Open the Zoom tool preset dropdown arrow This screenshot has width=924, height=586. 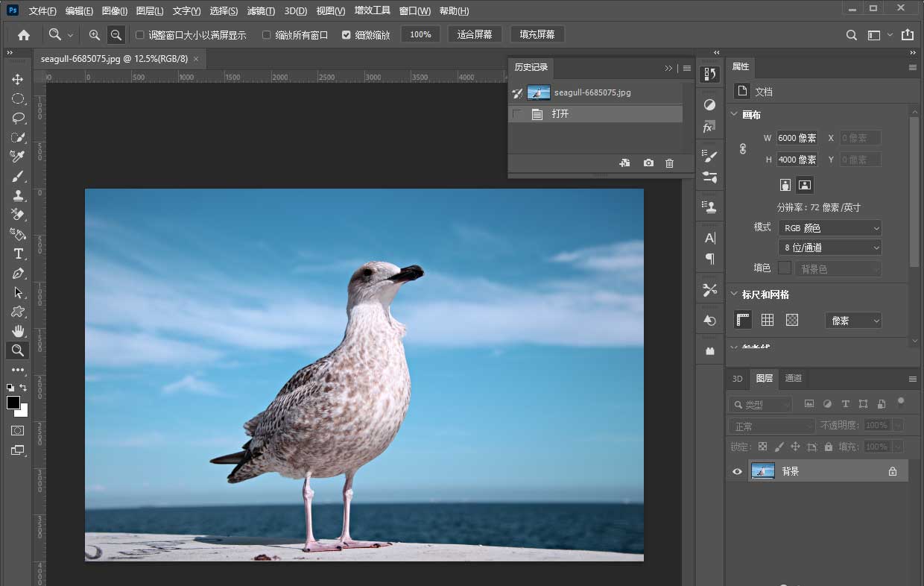pos(71,35)
